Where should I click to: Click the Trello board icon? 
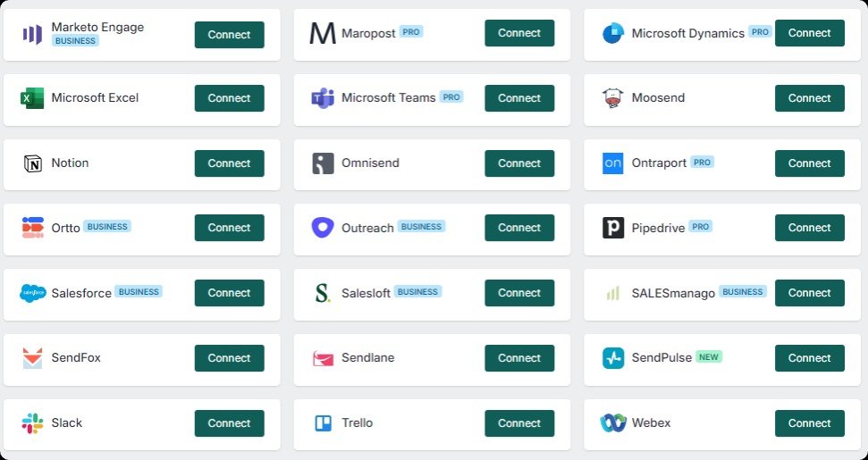point(323,423)
